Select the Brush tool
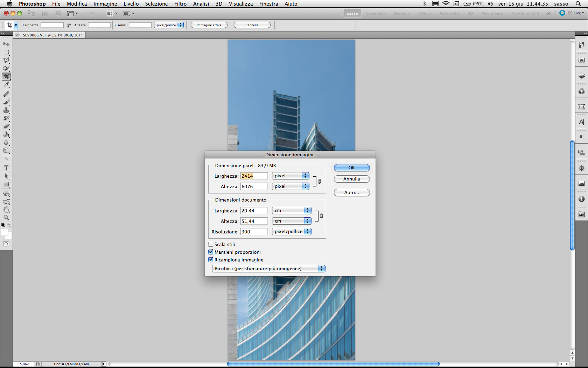This screenshot has height=368, width=588. coord(6,102)
